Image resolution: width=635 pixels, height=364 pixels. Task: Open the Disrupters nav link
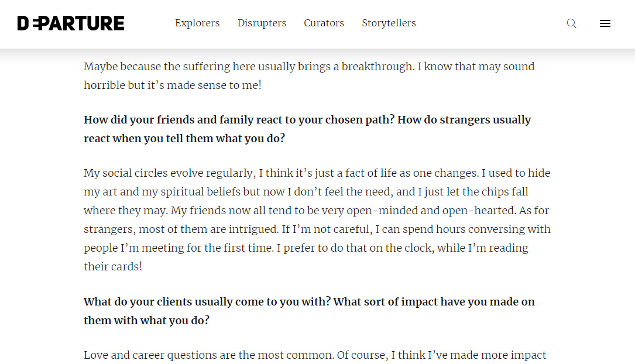click(x=262, y=23)
